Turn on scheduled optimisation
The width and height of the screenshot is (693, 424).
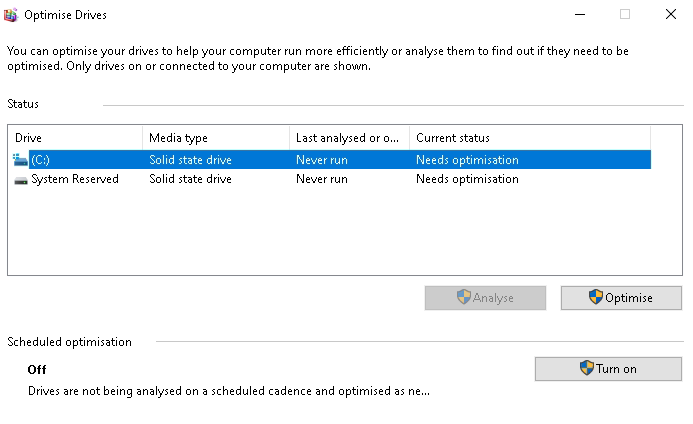point(609,369)
